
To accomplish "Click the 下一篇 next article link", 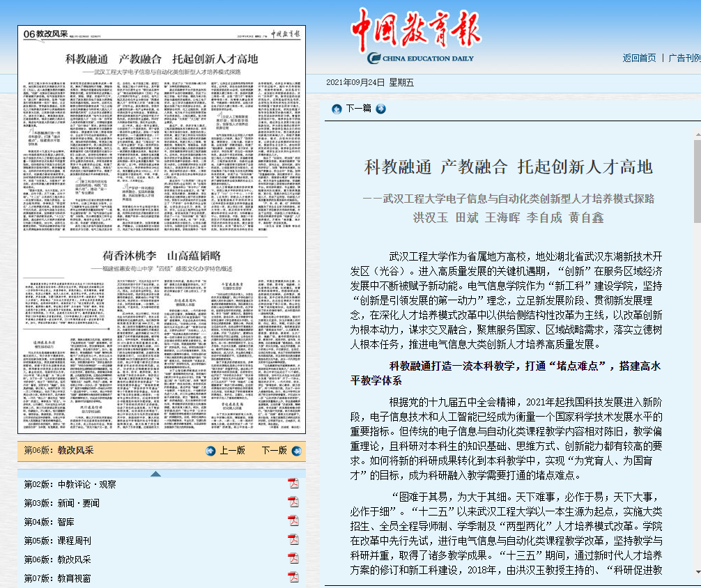I will 358,109.
